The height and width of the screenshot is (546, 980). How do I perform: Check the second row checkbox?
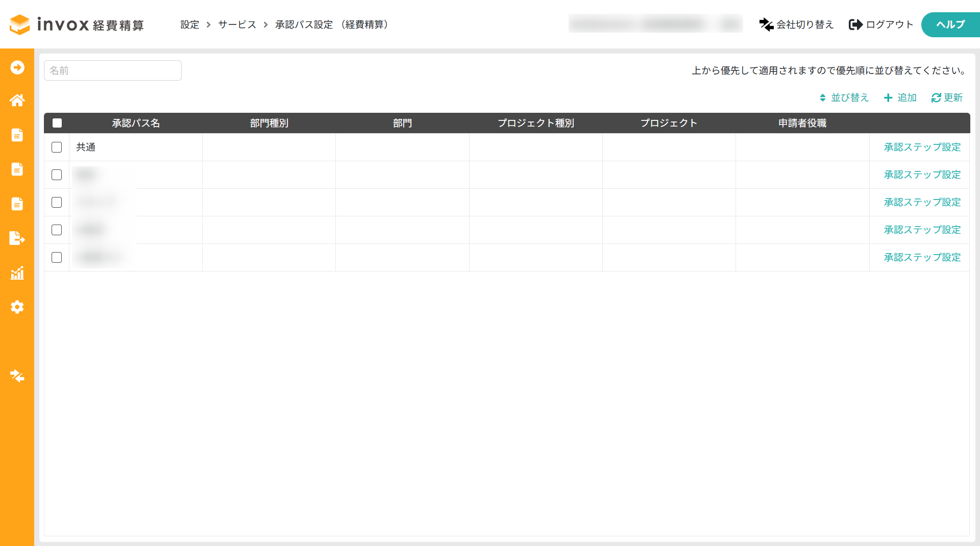point(57,175)
